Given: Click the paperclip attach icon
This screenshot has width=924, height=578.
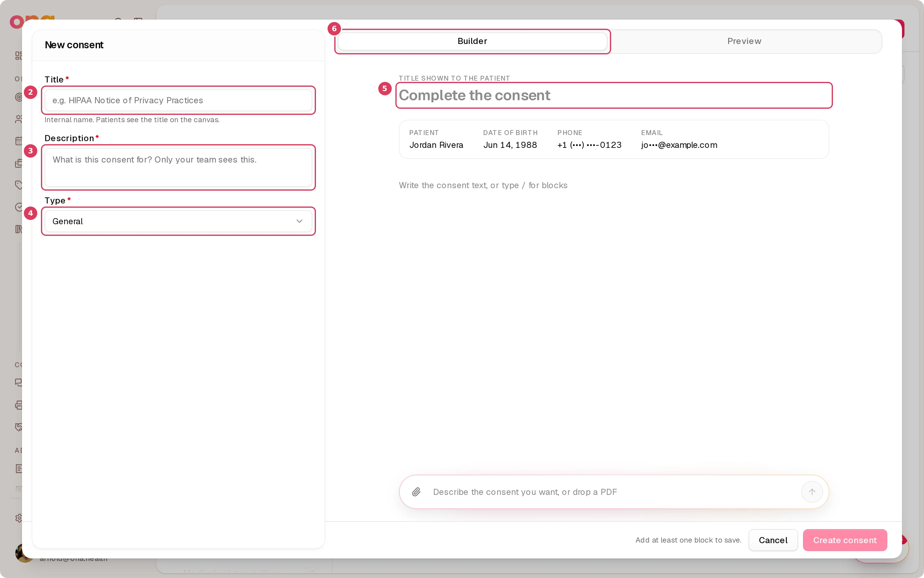Looking at the screenshot, I should point(416,492).
